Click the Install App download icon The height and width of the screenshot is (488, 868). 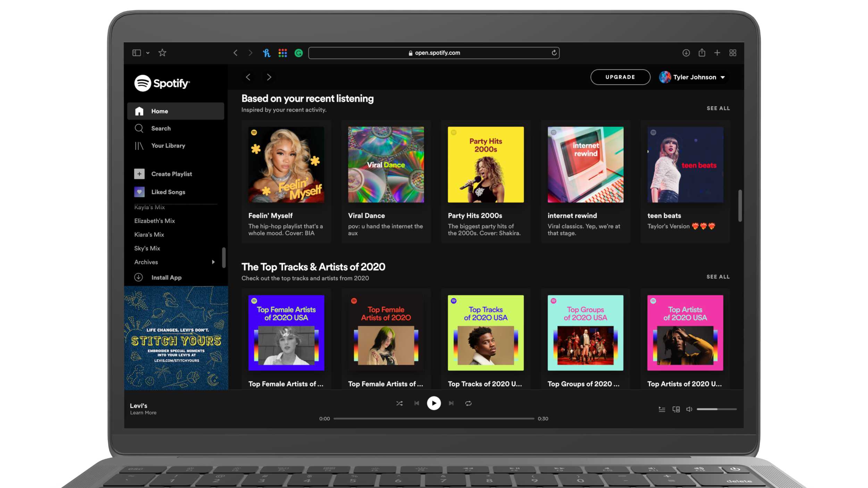point(139,277)
